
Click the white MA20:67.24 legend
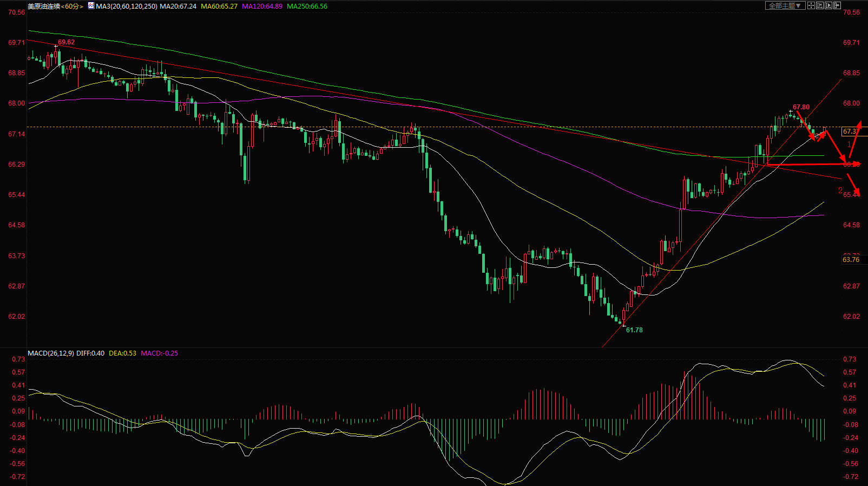178,6
